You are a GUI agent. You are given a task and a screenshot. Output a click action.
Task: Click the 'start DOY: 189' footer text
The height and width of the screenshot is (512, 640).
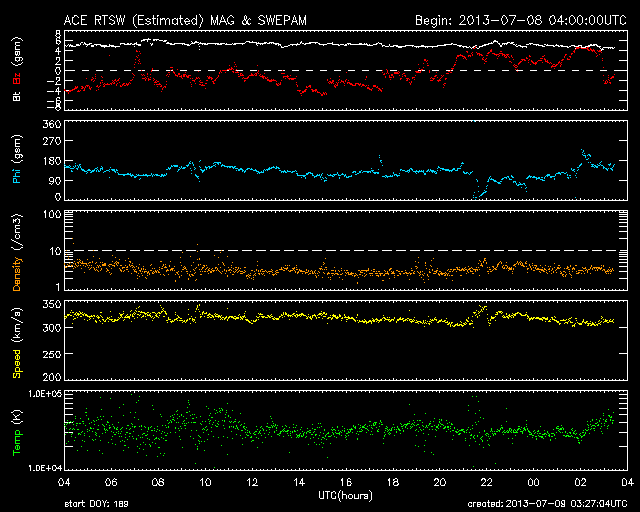click(96, 504)
